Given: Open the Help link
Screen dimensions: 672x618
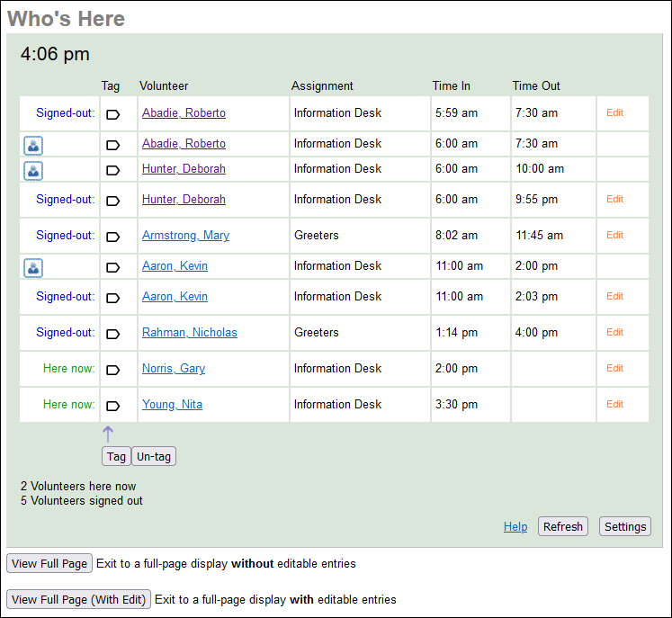Looking at the screenshot, I should [515, 527].
